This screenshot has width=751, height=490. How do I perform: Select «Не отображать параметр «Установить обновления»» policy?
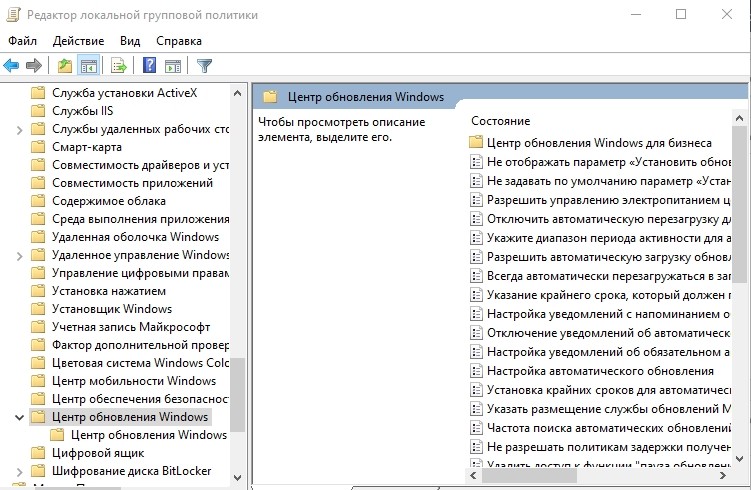609,162
